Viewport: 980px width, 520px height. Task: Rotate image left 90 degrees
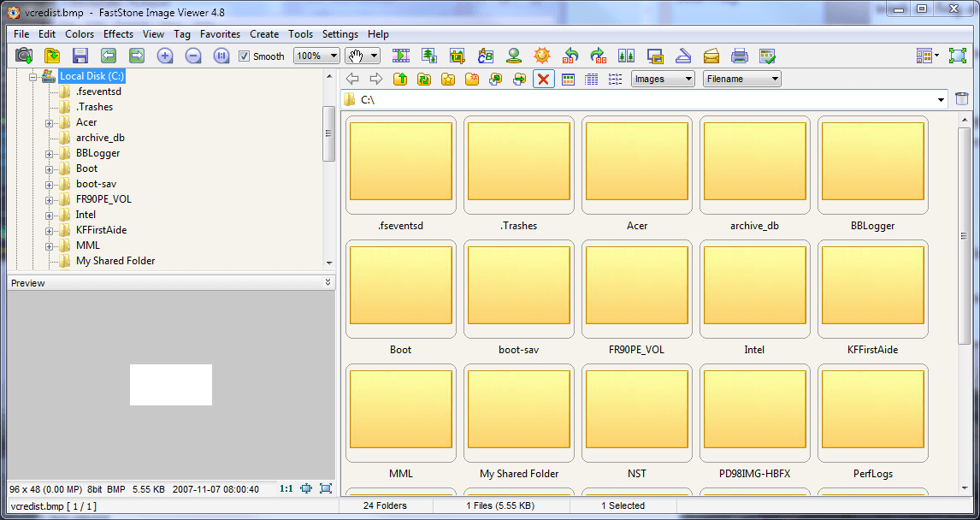coord(570,56)
